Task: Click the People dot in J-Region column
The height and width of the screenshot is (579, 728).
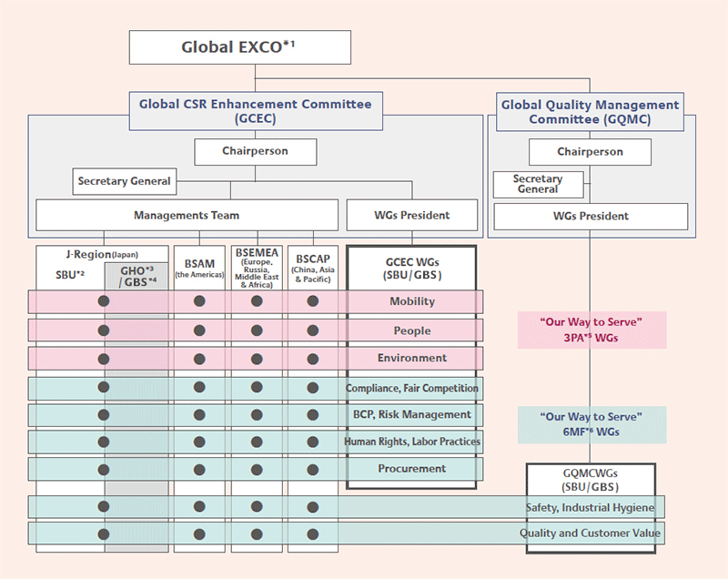Action: pyautogui.click(x=104, y=330)
